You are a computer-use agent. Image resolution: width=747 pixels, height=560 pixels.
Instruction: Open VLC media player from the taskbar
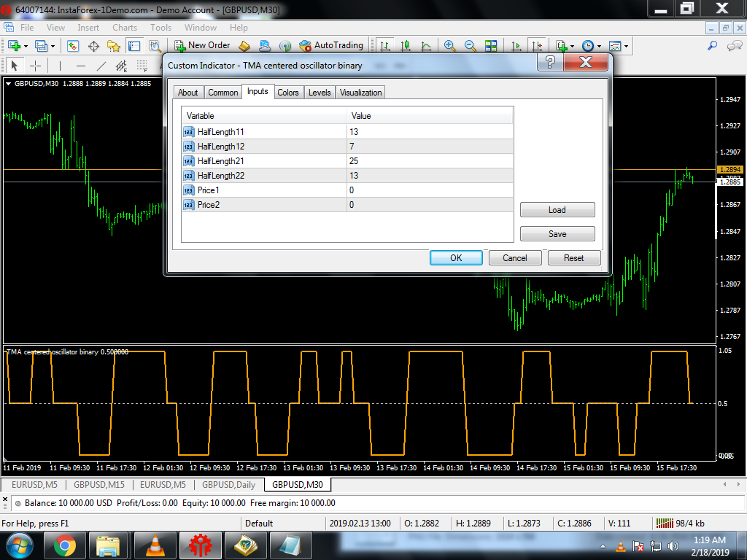155,545
